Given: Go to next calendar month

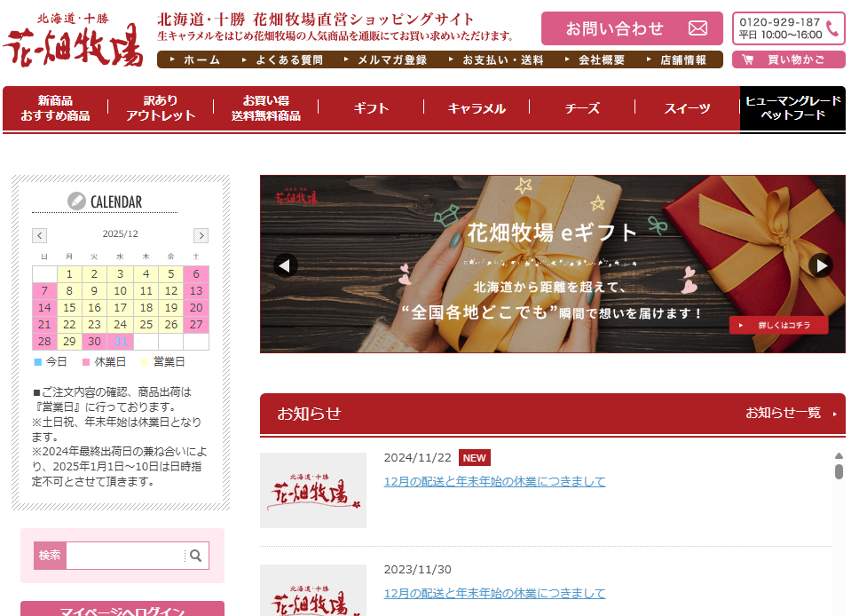Looking at the screenshot, I should pyautogui.click(x=201, y=235).
